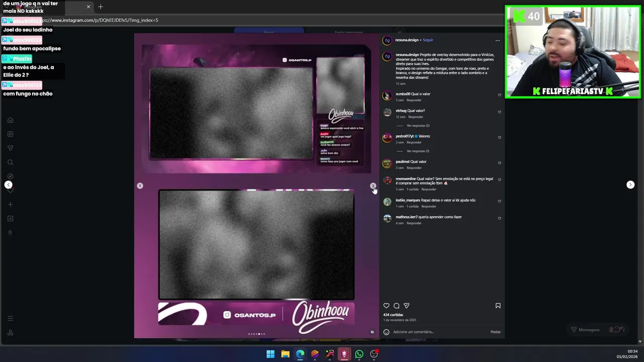Open rexmuonline's avatar in comments

pyautogui.click(x=387, y=180)
